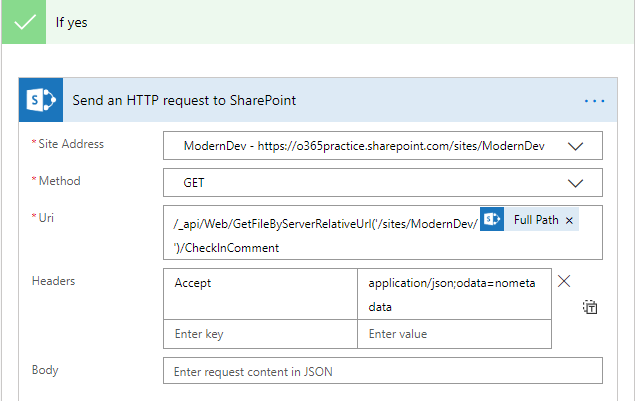This screenshot has width=635, height=401.
Task: Expand the Site Address dropdown chevron
Action: point(575,146)
